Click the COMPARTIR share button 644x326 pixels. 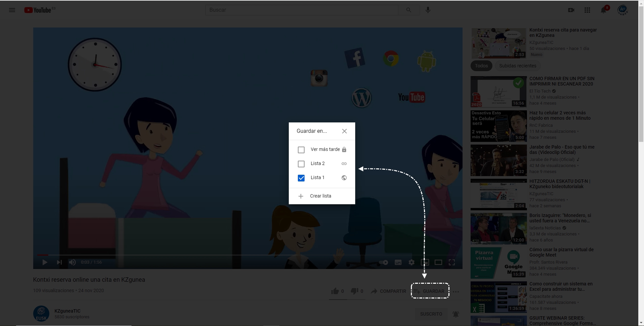[x=388, y=291]
